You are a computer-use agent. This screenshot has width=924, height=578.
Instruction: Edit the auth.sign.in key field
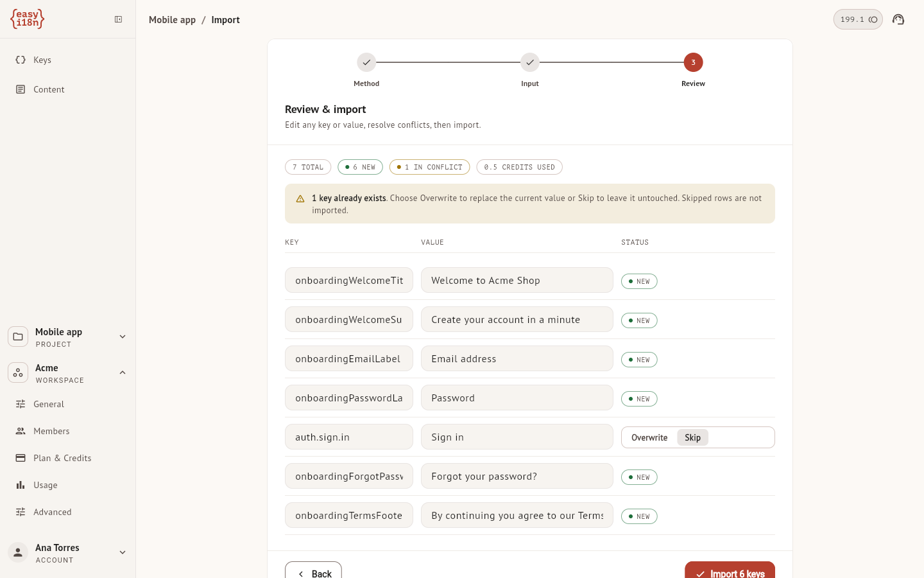tap(349, 437)
